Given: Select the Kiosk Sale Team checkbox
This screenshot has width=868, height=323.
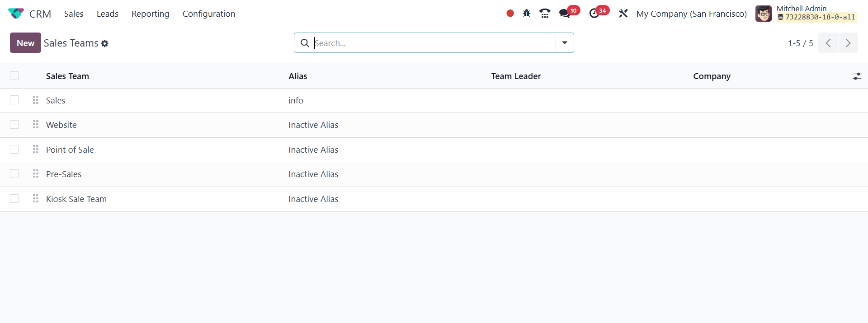Looking at the screenshot, I should pyautogui.click(x=14, y=199).
